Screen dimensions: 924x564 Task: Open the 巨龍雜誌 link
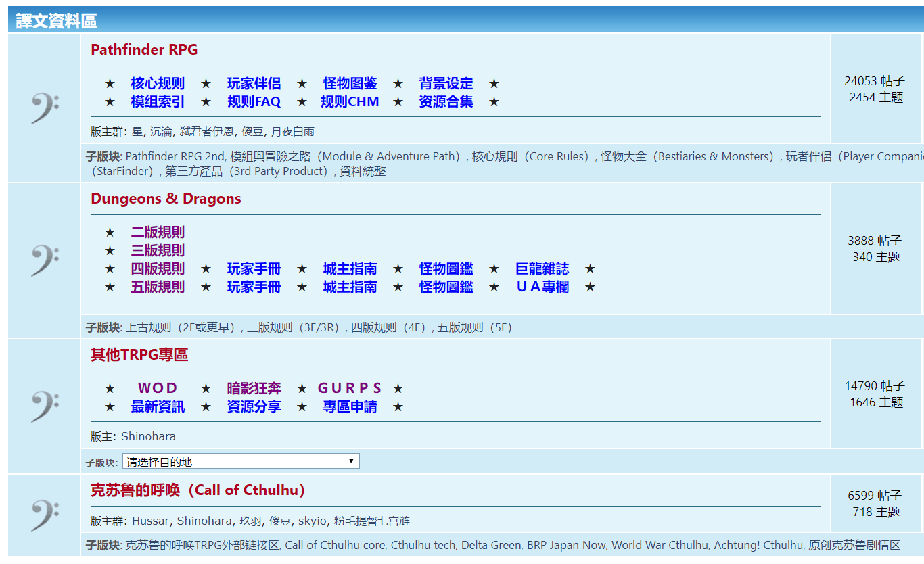542,269
